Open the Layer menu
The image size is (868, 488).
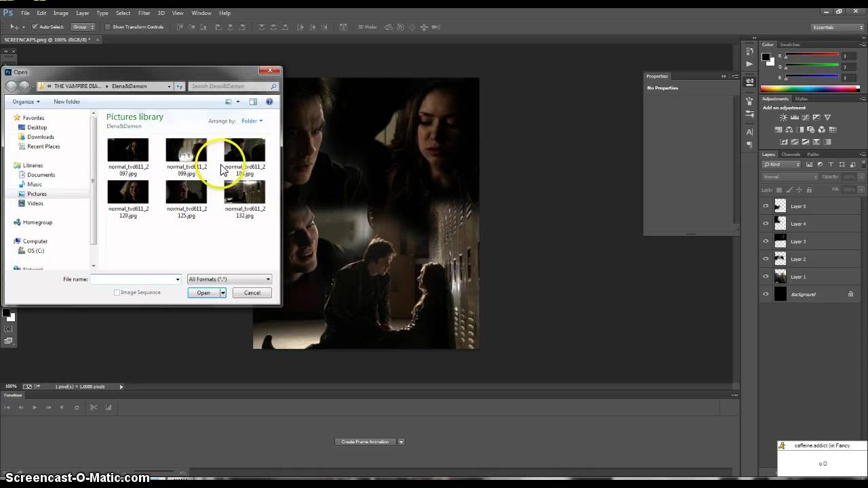(82, 13)
